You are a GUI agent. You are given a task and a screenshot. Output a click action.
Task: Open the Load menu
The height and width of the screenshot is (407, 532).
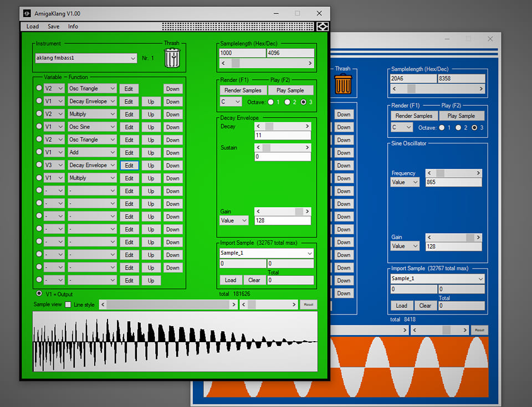[33, 27]
